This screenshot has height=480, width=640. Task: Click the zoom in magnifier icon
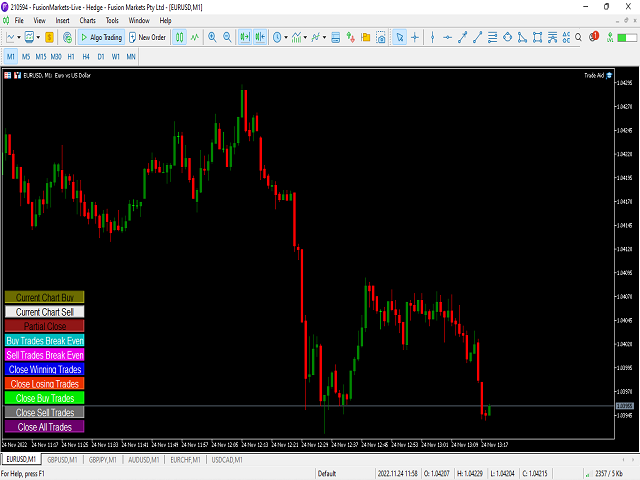coord(211,37)
